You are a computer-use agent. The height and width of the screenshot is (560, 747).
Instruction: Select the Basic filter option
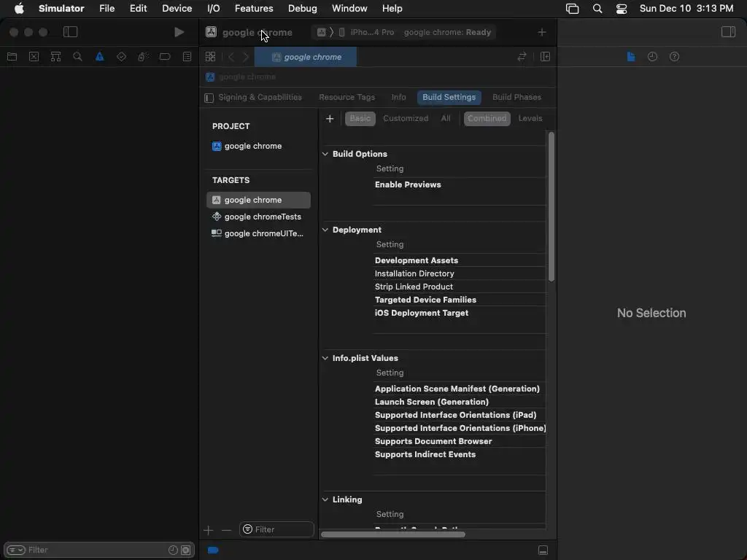coord(360,119)
